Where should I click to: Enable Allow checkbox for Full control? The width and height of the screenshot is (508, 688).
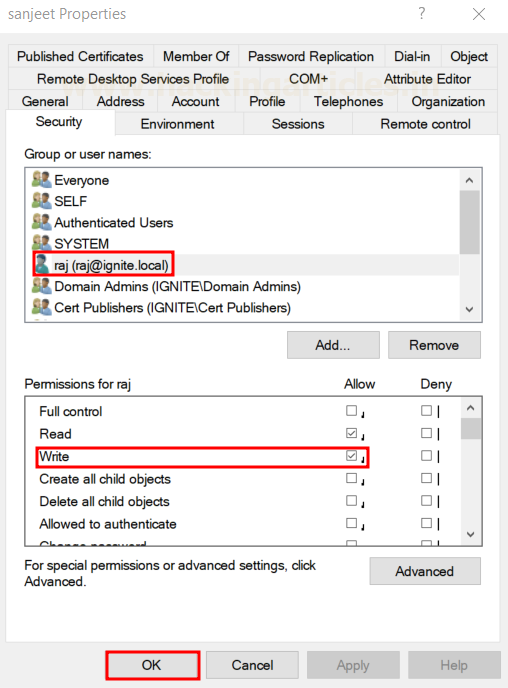tap(351, 411)
